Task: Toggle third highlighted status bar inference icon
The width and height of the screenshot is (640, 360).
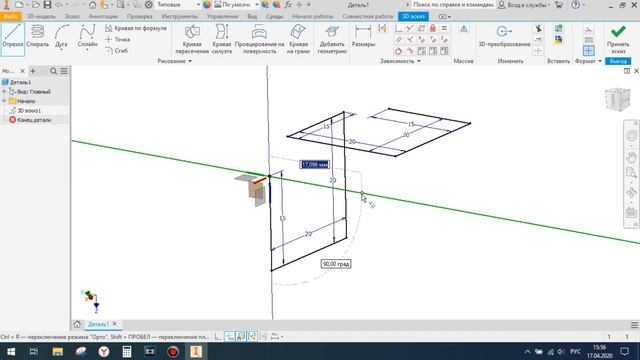Action: 253,337
